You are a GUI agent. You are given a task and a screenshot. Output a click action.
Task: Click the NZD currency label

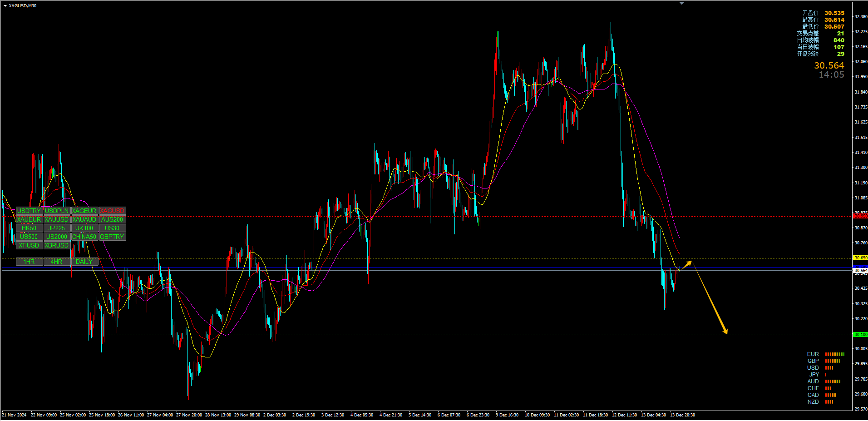pyautogui.click(x=813, y=402)
